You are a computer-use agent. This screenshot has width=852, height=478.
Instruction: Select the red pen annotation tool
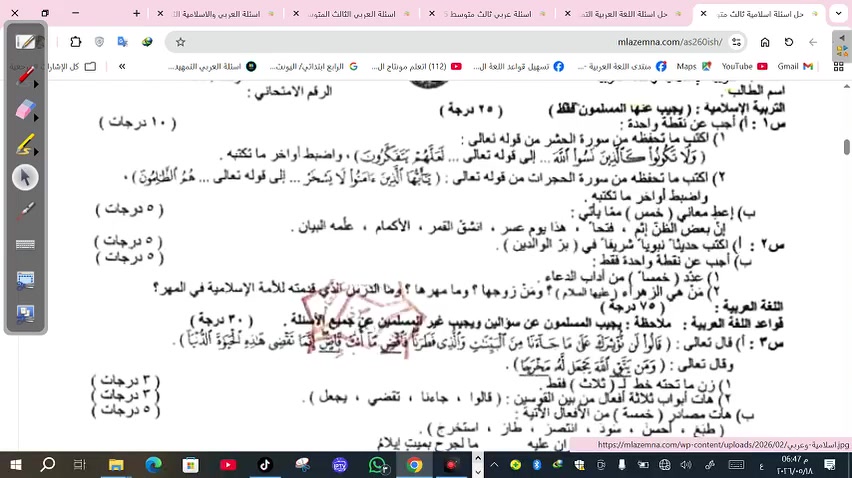[x=23, y=76]
